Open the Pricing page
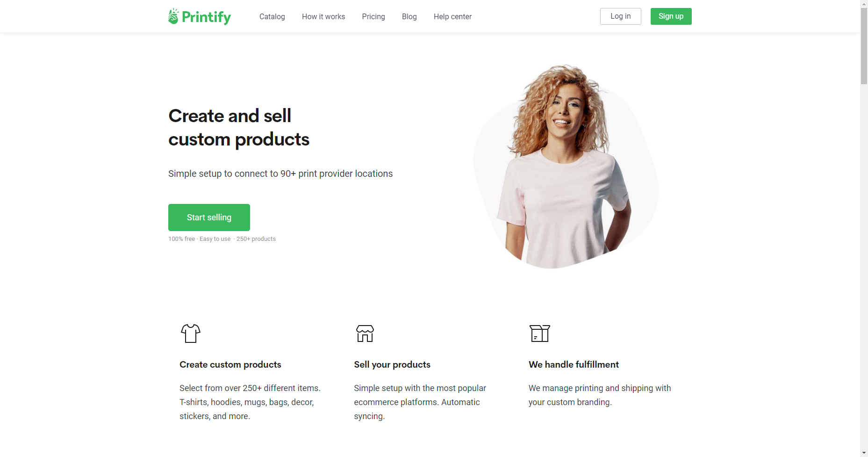 coord(373,16)
